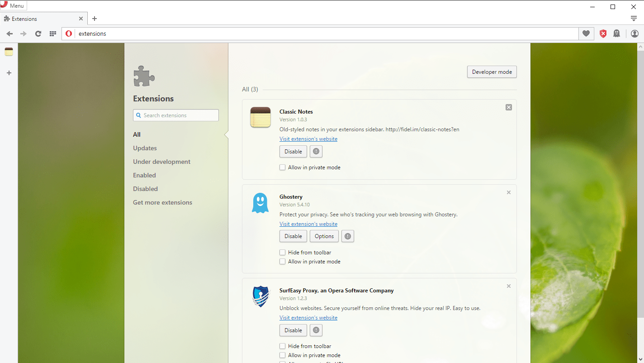This screenshot has height=363, width=644.
Task: Add sidebar extension with plus icon
Action: coord(9,73)
